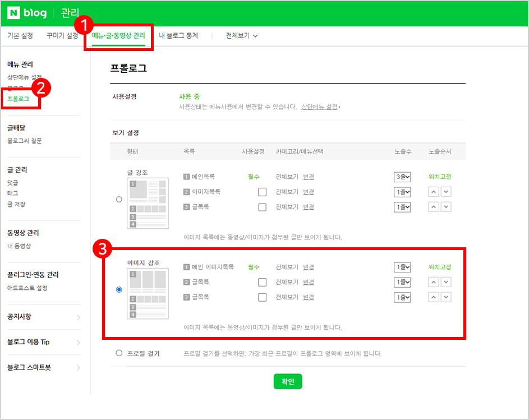Select the 프로필 걸기 radio button

point(118,353)
